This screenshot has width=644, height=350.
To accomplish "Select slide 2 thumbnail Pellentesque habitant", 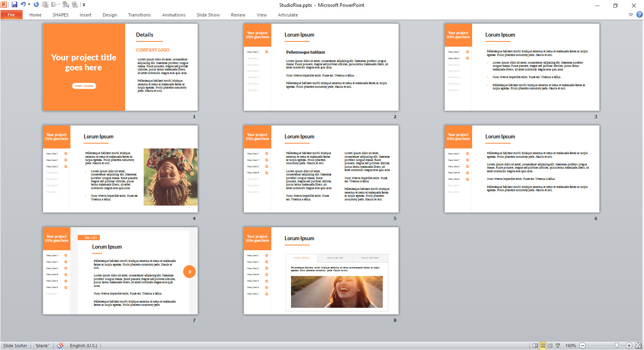I will [321, 67].
